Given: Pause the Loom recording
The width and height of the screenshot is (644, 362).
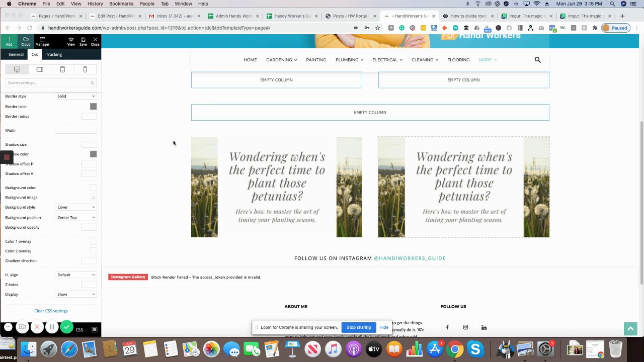Looking at the screenshot, I should click(52, 327).
